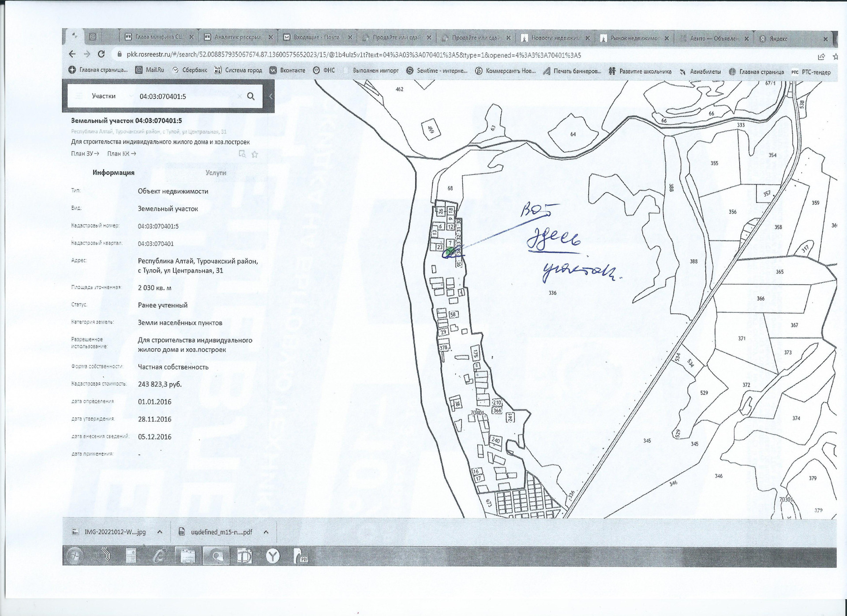
Task: Open the Участки search type dropdown
Action: (110, 96)
